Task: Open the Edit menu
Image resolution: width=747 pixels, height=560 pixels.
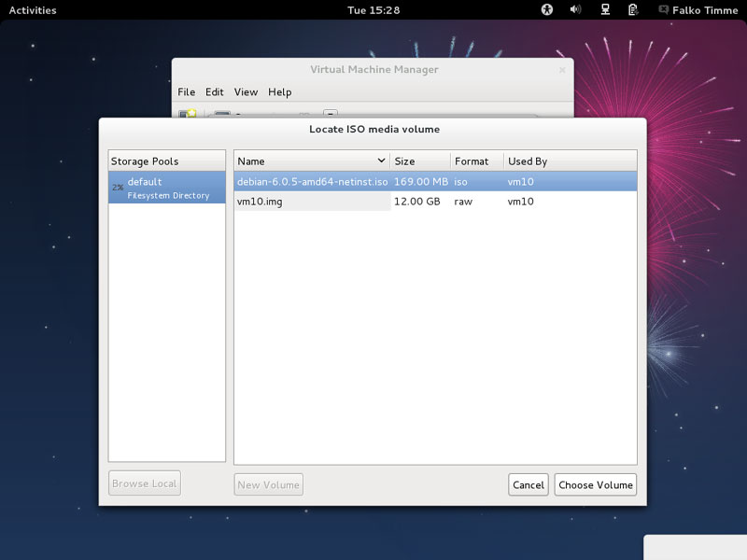Action: click(215, 92)
